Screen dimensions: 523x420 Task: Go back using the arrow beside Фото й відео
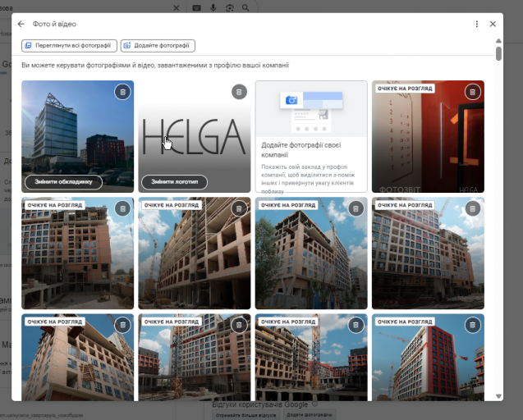pos(21,24)
